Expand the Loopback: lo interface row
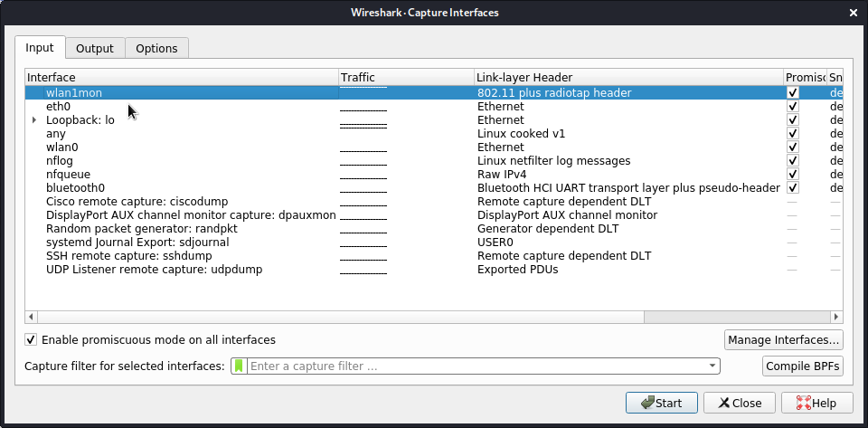The width and height of the screenshot is (868, 428). pos(34,119)
